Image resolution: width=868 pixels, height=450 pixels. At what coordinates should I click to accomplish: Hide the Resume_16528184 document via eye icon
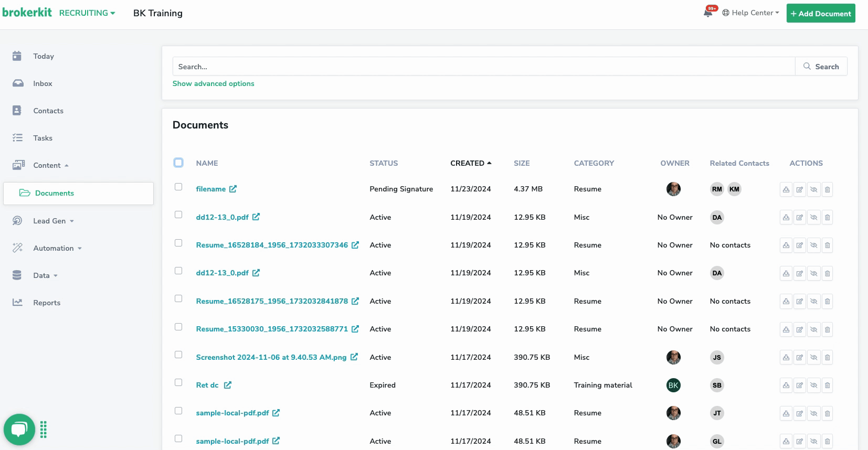coord(813,245)
